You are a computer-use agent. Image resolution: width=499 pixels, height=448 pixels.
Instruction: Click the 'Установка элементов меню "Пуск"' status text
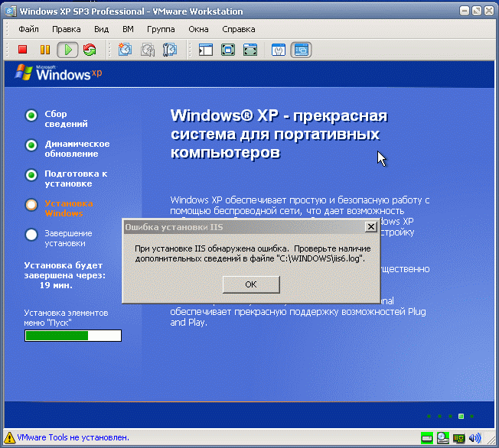pyautogui.click(x=66, y=318)
